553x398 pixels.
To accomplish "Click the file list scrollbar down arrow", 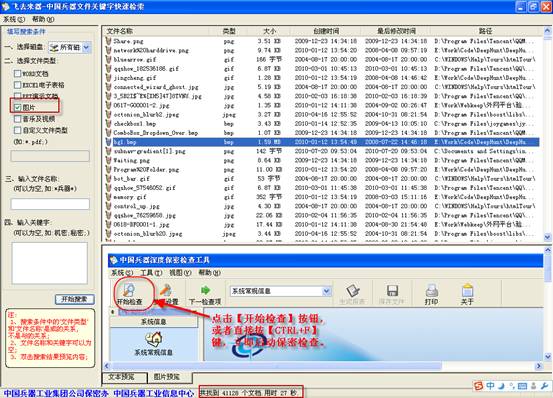I will pos(547,237).
